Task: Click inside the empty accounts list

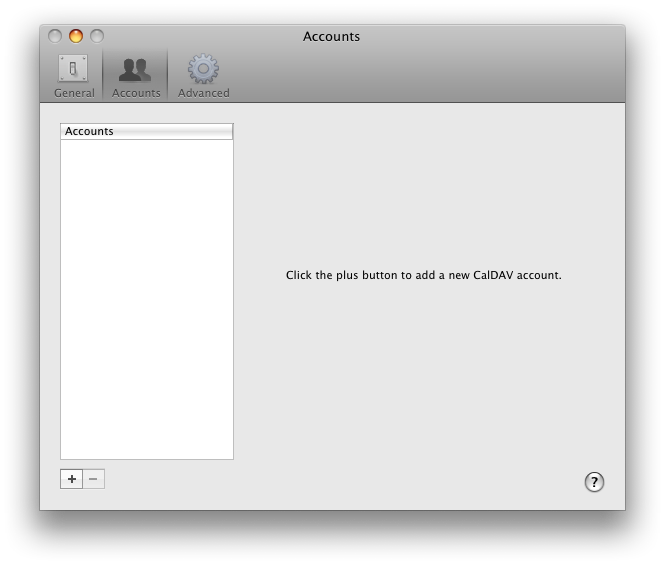Action: (146, 300)
